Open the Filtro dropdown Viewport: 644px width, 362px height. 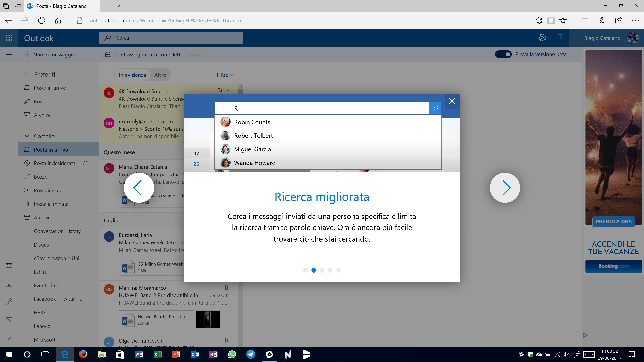225,75
